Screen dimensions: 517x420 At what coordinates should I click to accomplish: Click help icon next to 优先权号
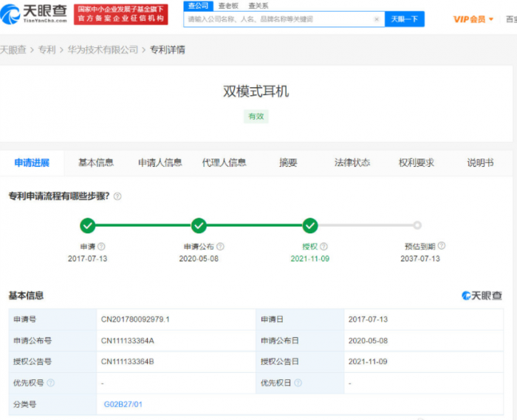pos(51,383)
